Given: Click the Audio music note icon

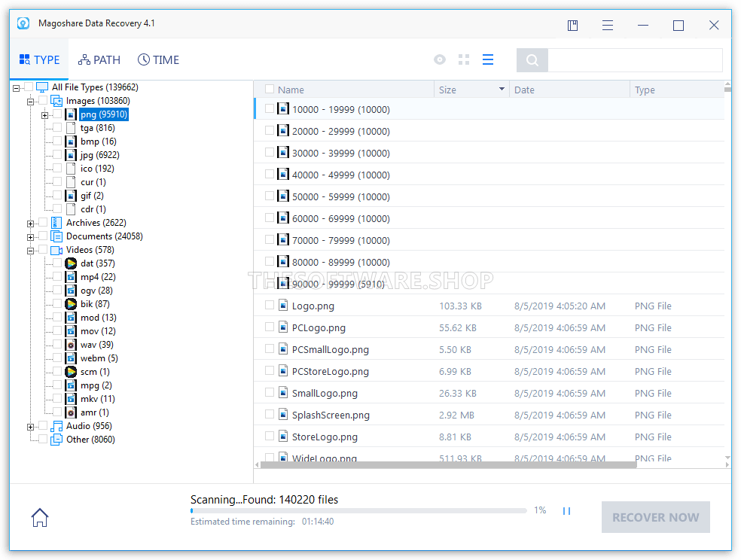Looking at the screenshot, I should coord(56,426).
